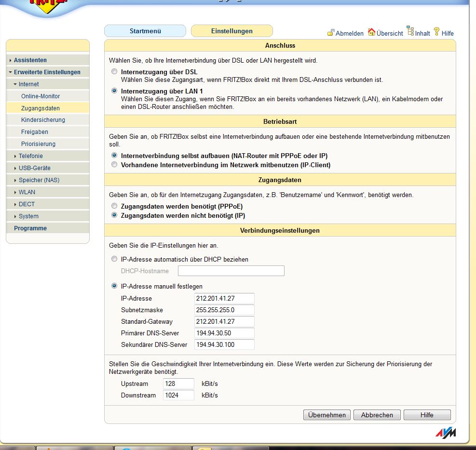Open Priorisierung in sidebar
Image resolution: width=476 pixels, height=450 pixels.
48,144
